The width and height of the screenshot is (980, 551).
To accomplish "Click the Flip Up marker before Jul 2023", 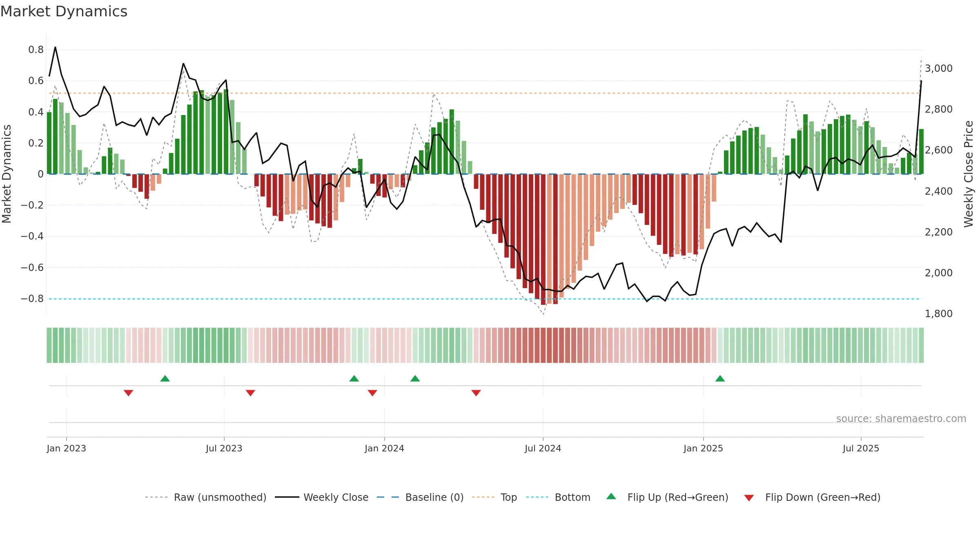I will (x=165, y=378).
